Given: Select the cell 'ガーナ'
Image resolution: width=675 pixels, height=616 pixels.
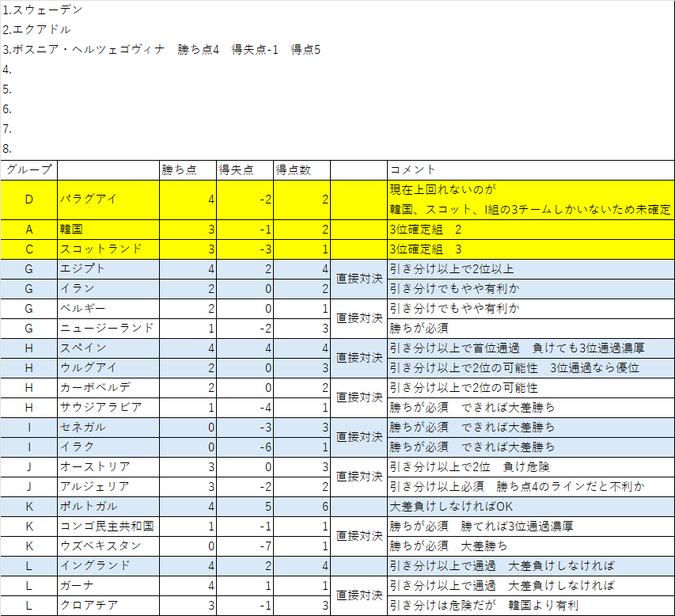Looking at the screenshot, I should pyautogui.click(x=108, y=586).
